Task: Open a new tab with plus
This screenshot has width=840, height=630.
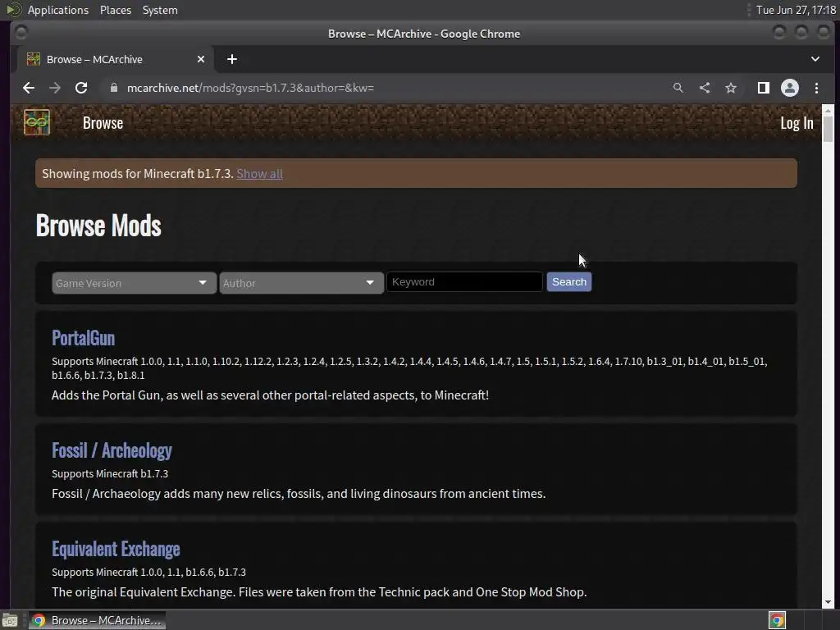Action: click(x=232, y=59)
